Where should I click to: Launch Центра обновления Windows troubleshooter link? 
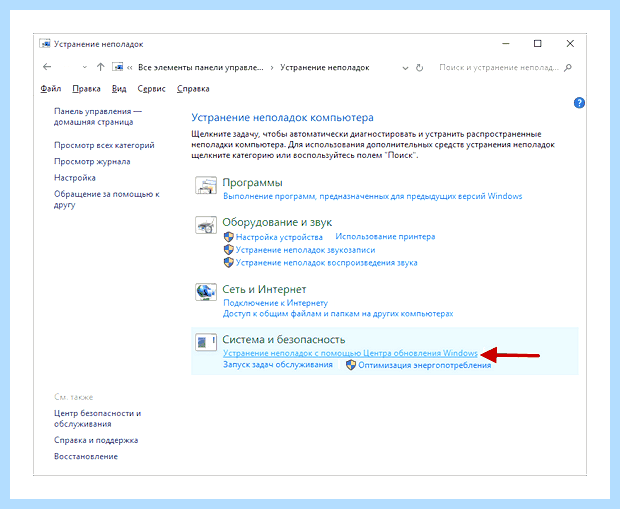click(350, 353)
